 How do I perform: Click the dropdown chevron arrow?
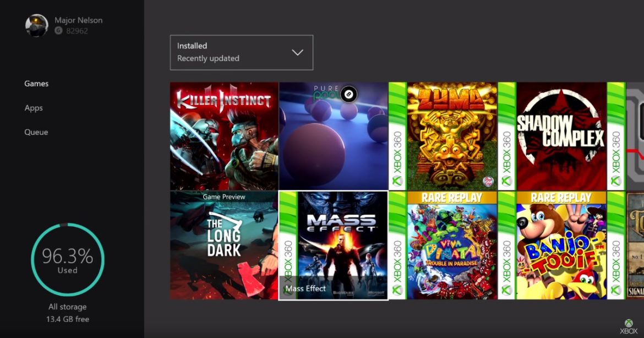pyautogui.click(x=297, y=52)
